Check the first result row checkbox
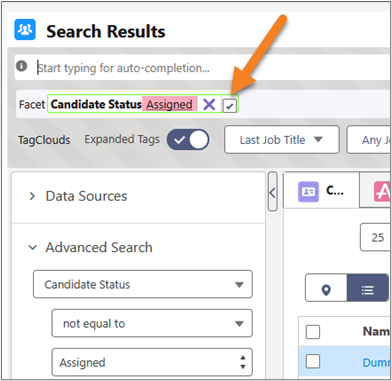392x381 pixels. [313, 361]
